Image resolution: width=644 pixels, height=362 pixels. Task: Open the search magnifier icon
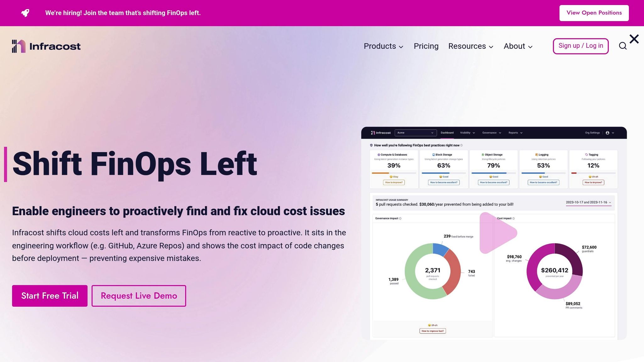pos(623,46)
